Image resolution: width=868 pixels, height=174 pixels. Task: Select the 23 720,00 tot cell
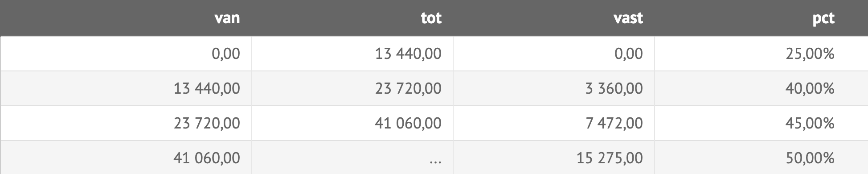pos(352,88)
